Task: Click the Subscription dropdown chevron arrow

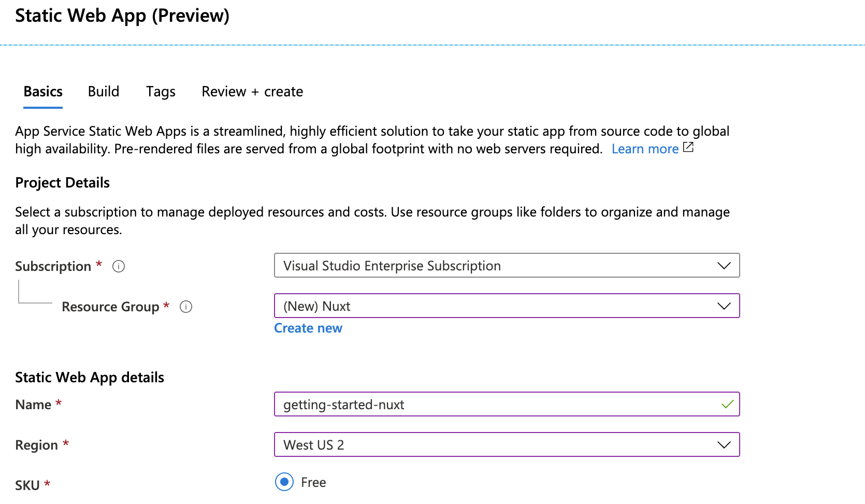Action: [724, 265]
